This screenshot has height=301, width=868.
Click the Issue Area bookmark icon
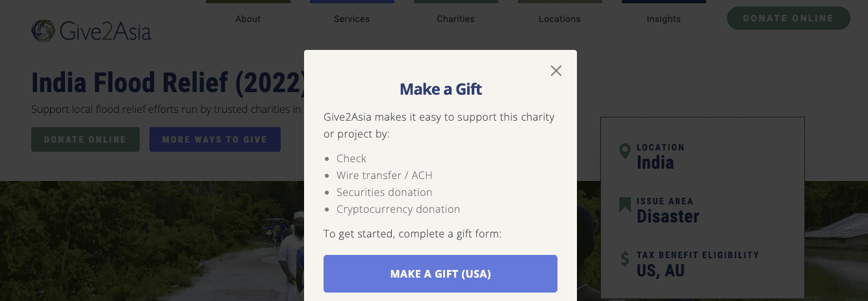point(625,206)
